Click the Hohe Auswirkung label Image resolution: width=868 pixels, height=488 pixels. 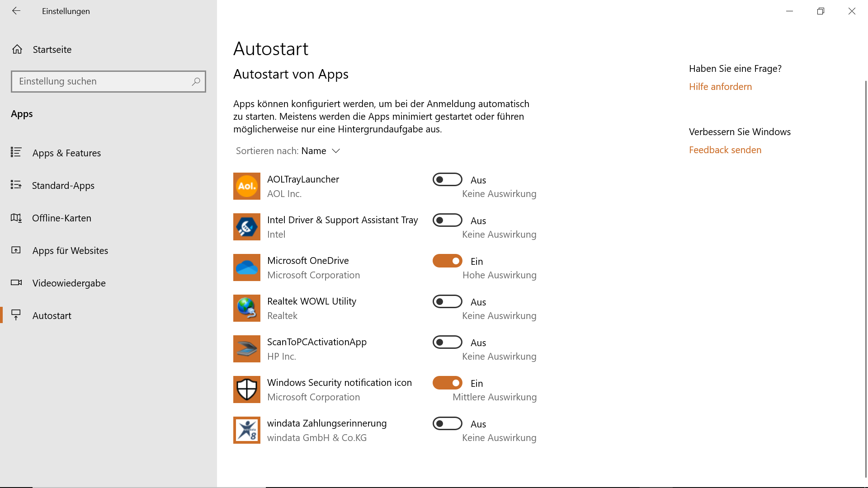click(499, 275)
